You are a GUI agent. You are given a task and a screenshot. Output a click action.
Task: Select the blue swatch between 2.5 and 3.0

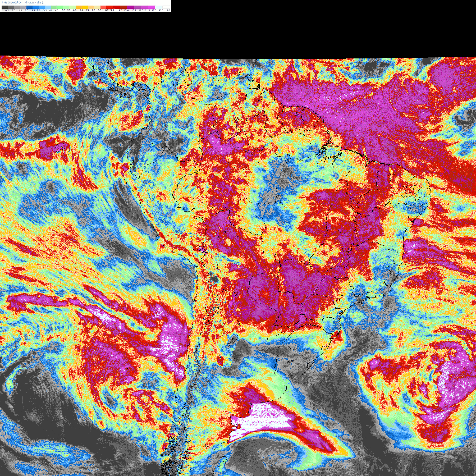click(x=36, y=7)
